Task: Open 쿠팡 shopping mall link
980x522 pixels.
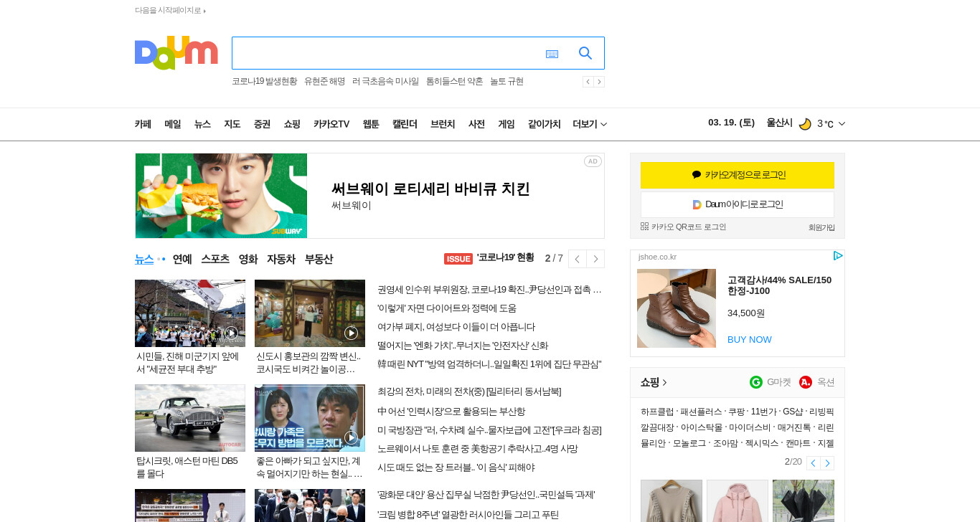Action: click(736, 412)
